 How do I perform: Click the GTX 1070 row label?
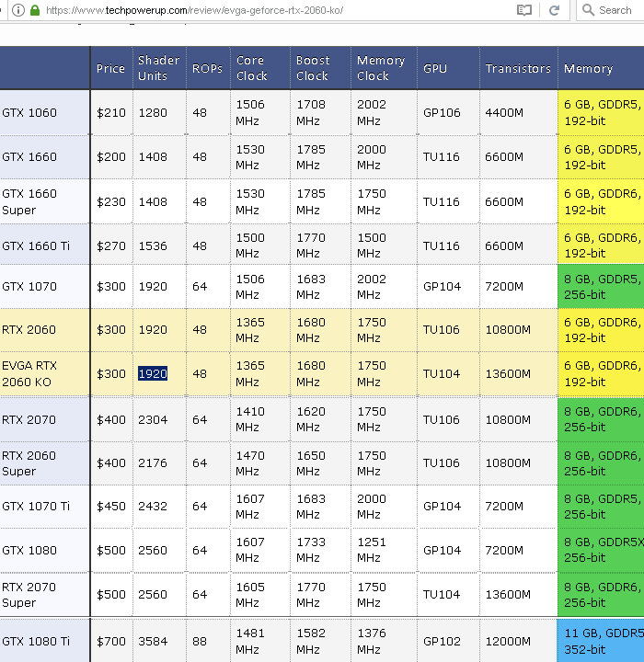point(29,287)
